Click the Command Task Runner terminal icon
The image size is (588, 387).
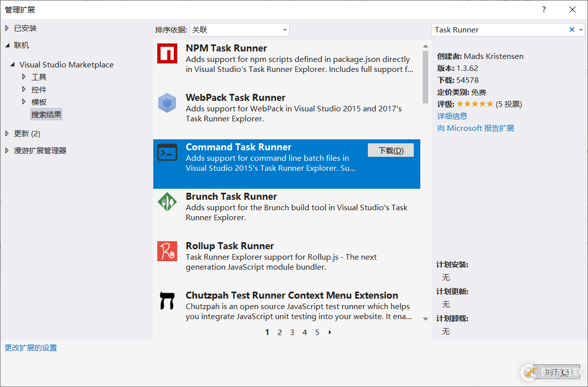[x=167, y=152]
